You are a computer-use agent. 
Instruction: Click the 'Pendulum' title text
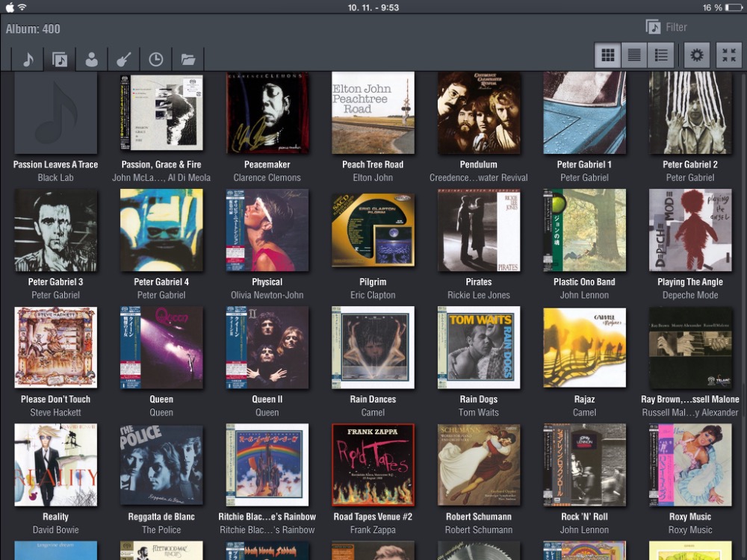[479, 164]
